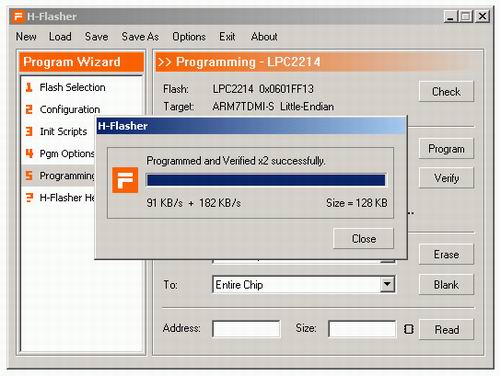
Task: Click the small icon next to Size field
Action: 409,329
